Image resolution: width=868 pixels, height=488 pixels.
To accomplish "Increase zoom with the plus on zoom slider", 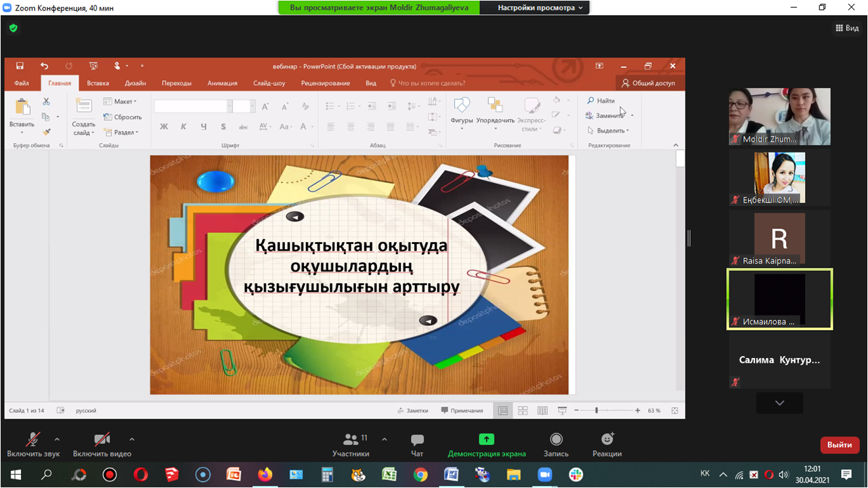I will click(636, 410).
